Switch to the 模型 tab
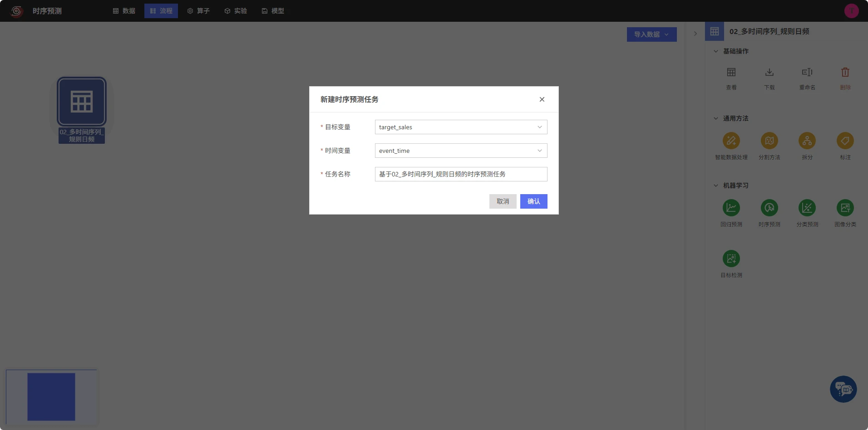This screenshot has height=430, width=868. [x=273, y=11]
